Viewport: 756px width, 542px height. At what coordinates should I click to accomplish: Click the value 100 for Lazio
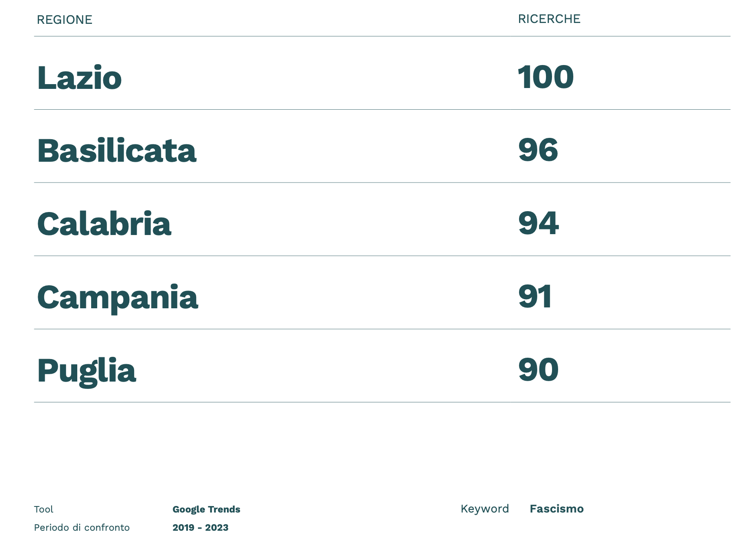click(x=546, y=77)
